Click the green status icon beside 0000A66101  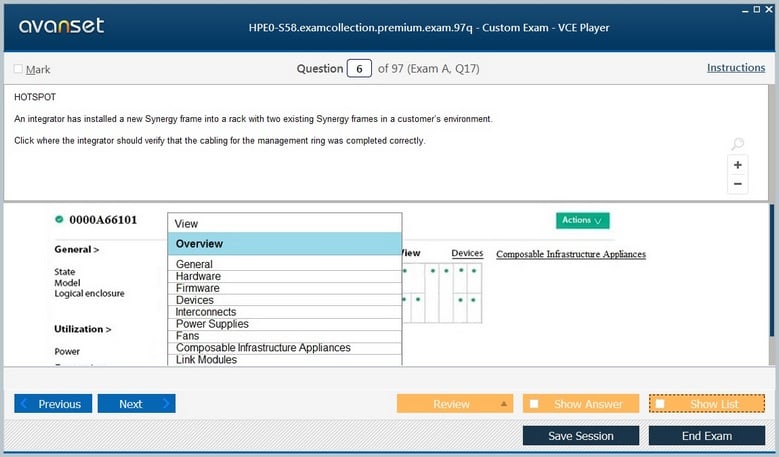point(59,219)
